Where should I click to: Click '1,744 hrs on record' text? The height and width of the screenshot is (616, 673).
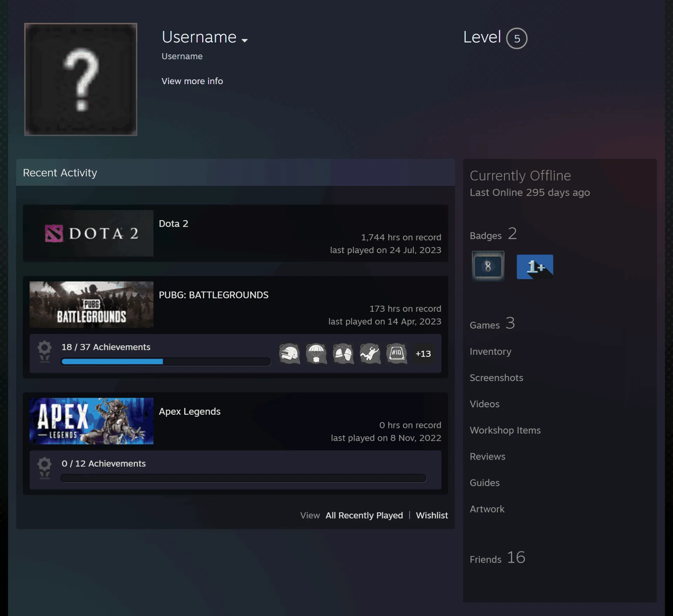coord(401,237)
